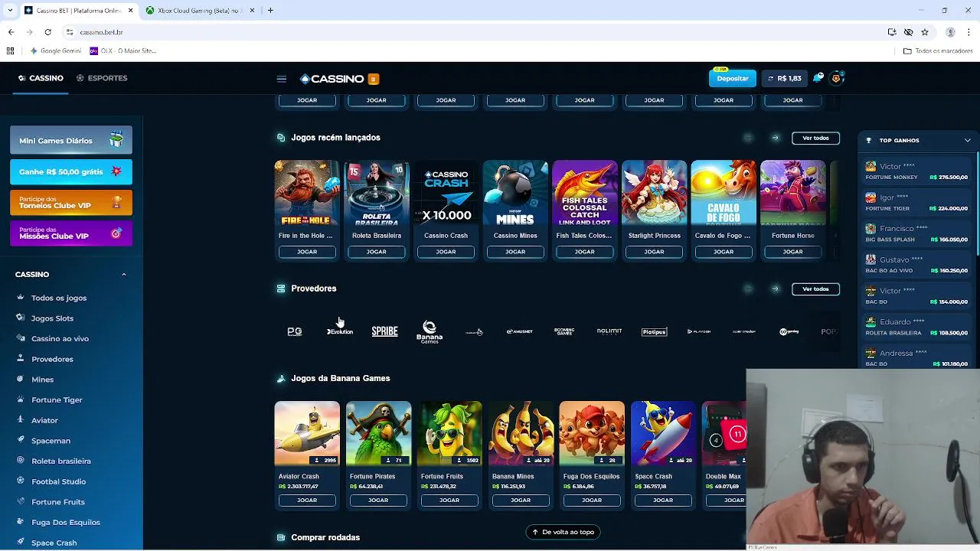This screenshot has height=551, width=980.
Task: Open the Chrome three-dot menu
Action: [x=969, y=32]
